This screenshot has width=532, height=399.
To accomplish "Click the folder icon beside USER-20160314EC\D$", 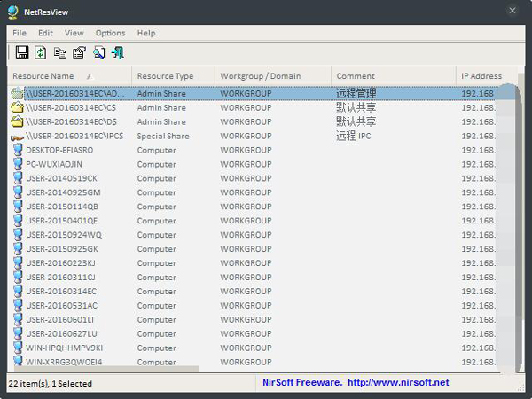I will (x=17, y=121).
